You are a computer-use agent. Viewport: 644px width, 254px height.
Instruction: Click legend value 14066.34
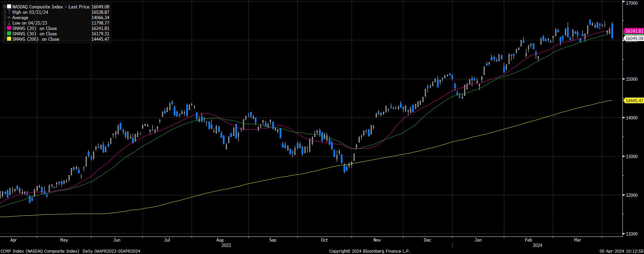click(100, 17)
